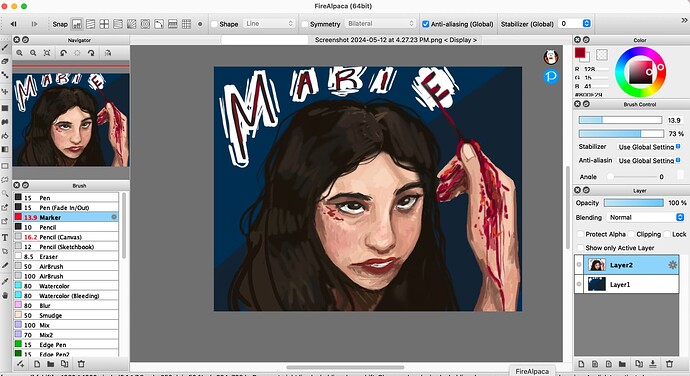Duplicate layer in Layer panel
Screen dimensions: 690x376
[x=639, y=364]
